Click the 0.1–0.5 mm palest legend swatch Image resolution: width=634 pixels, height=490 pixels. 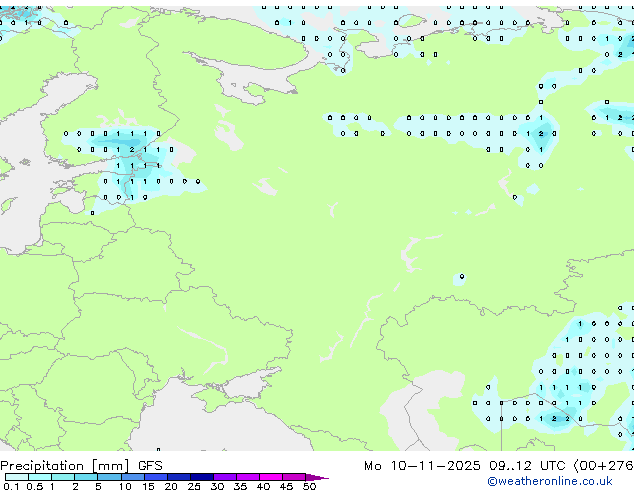coord(17,477)
